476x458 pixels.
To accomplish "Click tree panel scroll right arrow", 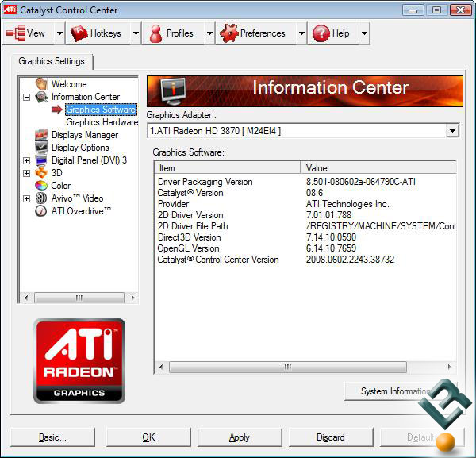I will point(132,298).
